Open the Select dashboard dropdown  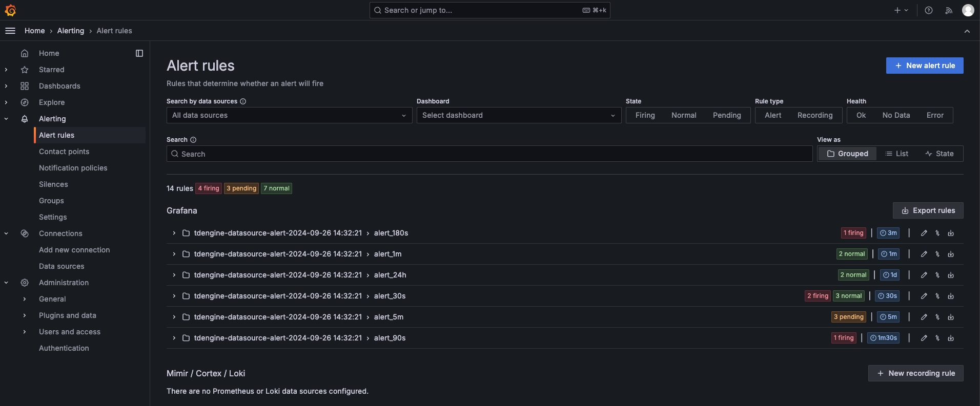tap(519, 115)
